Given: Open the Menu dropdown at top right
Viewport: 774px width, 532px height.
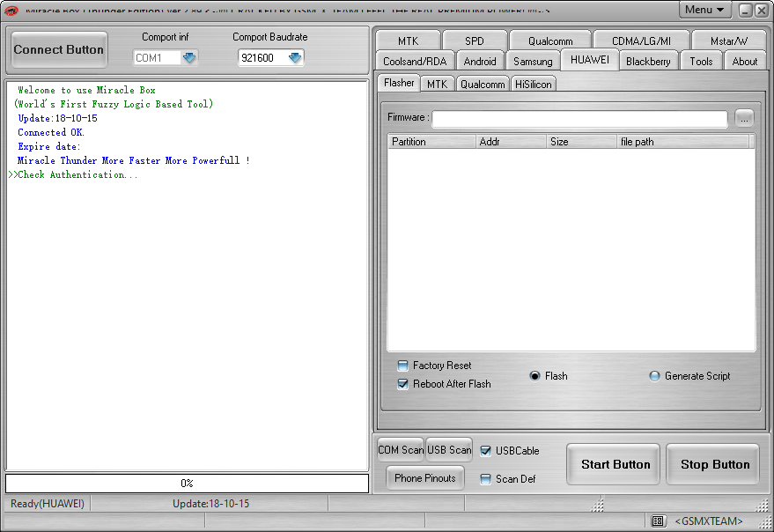Looking at the screenshot, I should pos(704,9).
